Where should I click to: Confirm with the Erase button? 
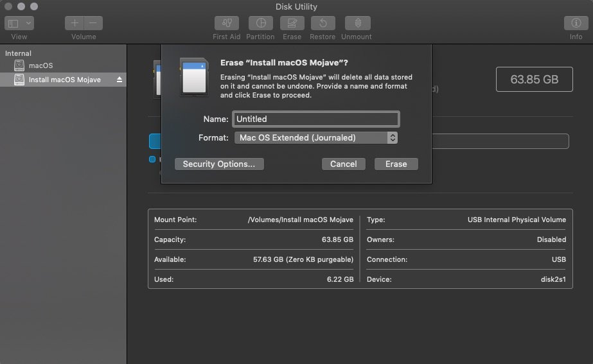396,164
